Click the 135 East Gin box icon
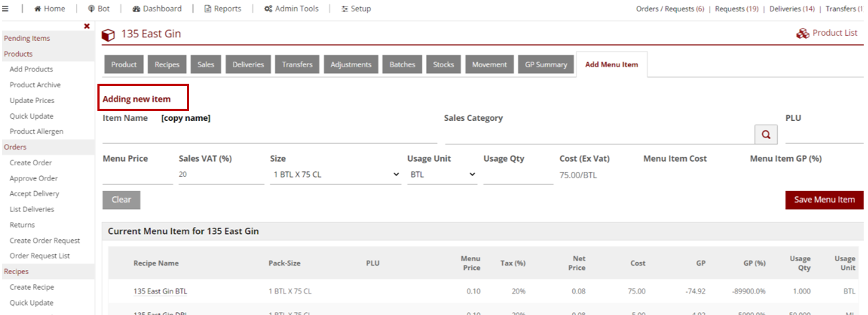 [x=108, y=34]
